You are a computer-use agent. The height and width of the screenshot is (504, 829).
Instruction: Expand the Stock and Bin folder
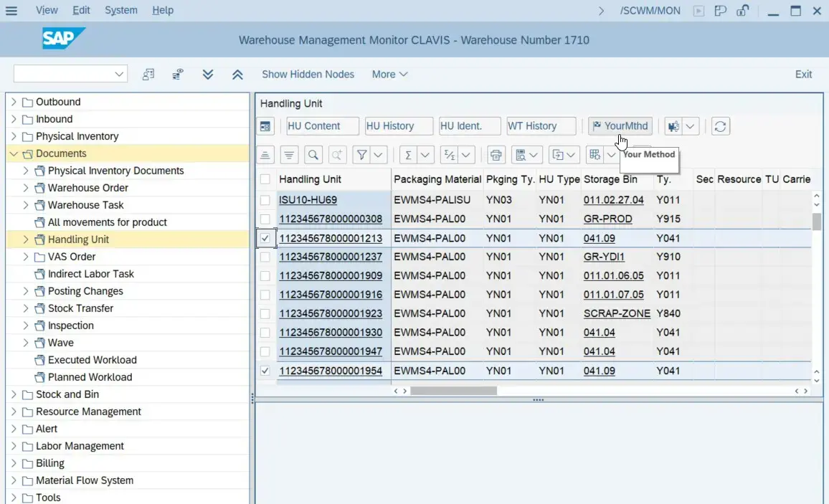14,394
